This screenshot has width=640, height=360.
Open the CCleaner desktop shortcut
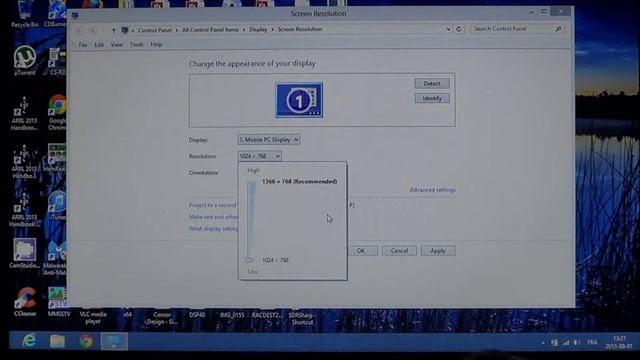25,302
